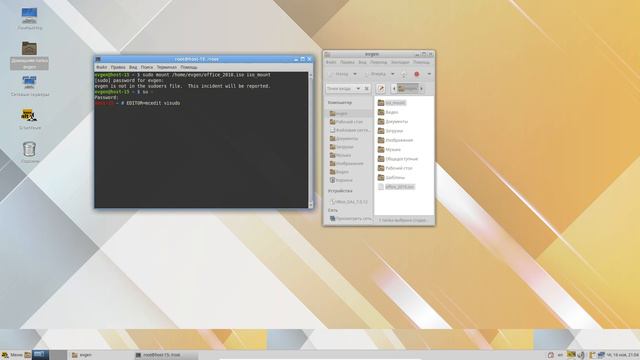Open Поиск menu in terminal window
This screenshot has height=360, width=640.
(x=147, y=67)
